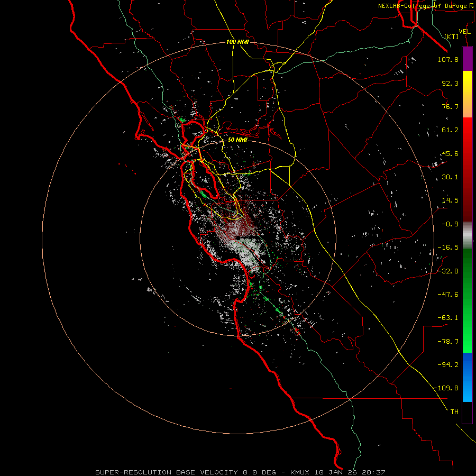Click the 61.2 legend value

450,130
